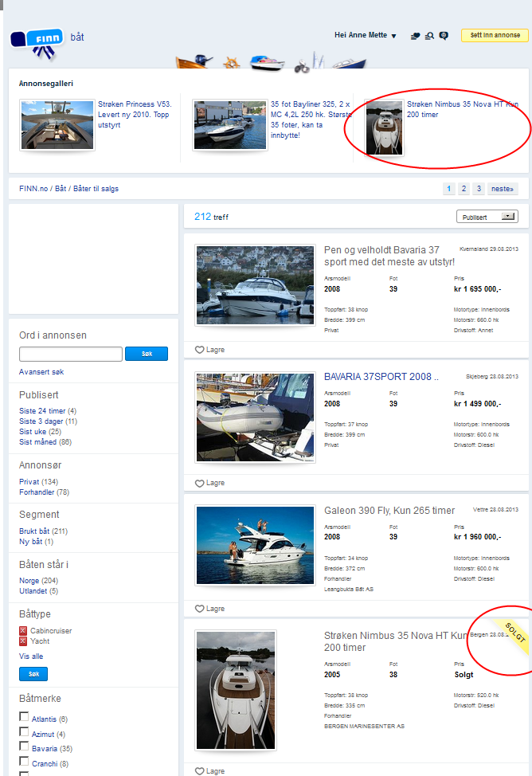Click Sett inn annonse button
This screenshot has width=532, height=776.
pyautogui.click(x=495, y=35)
